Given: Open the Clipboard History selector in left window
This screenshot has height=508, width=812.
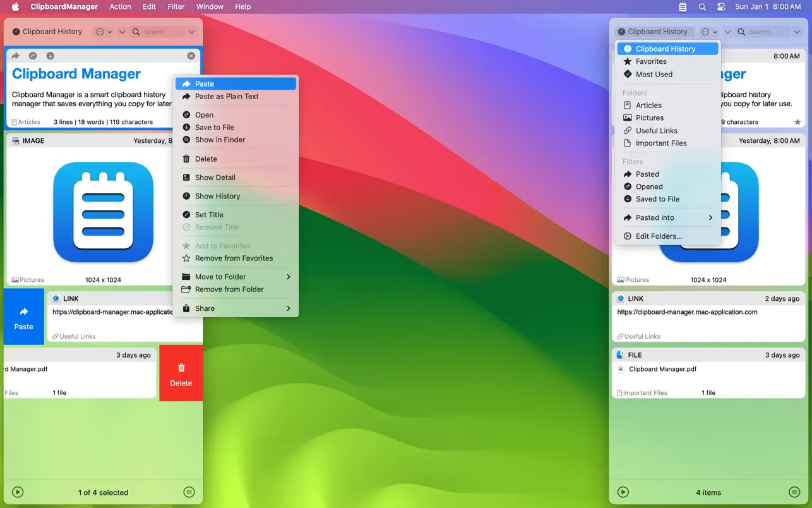Looking at the screenshot, I should pos(48,32).
